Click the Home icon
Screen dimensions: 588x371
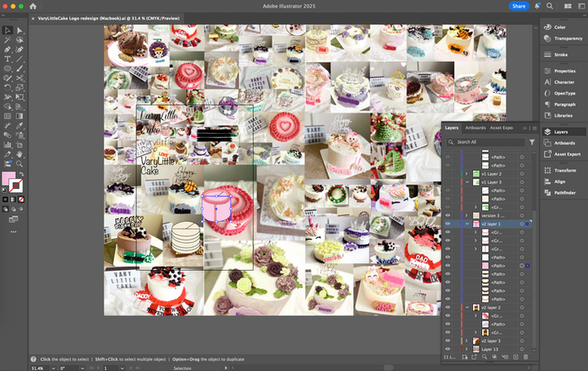coord(33,6)
